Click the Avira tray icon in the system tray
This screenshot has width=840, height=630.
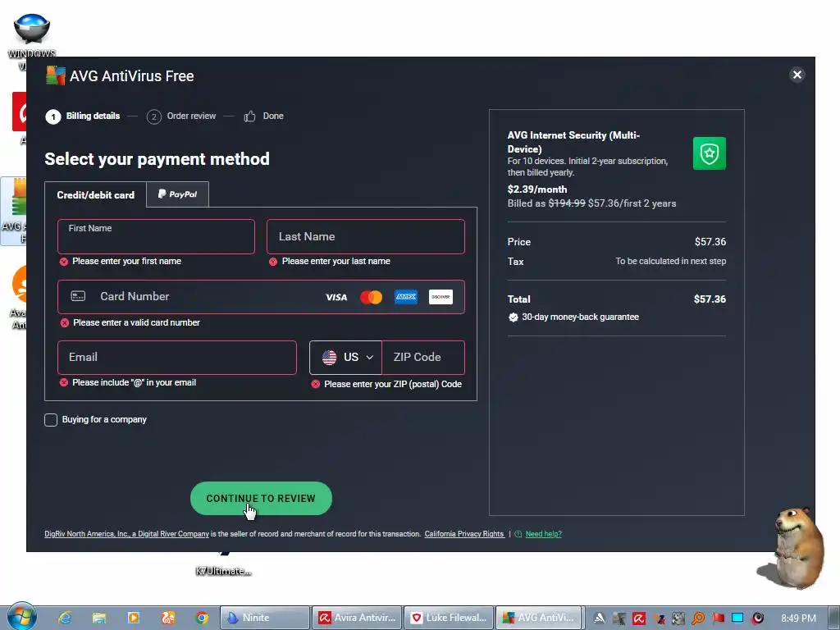(x=639, y=619)
